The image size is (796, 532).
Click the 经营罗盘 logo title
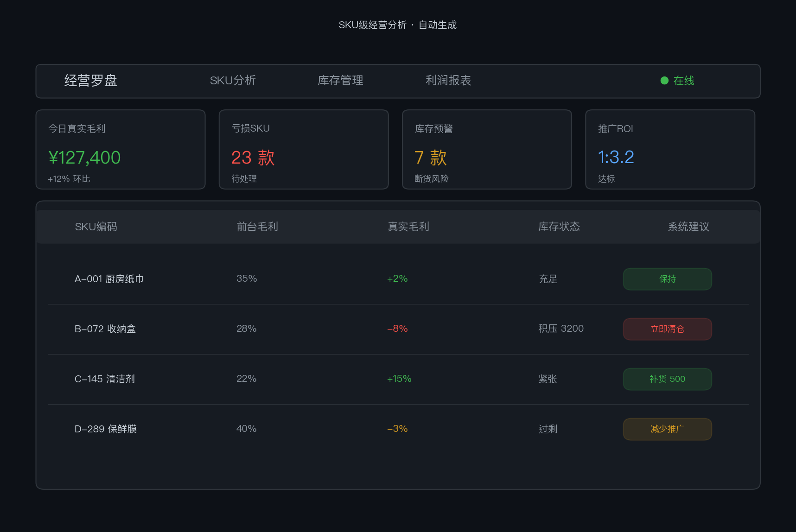pyautogui.click(x=90, y=81)
